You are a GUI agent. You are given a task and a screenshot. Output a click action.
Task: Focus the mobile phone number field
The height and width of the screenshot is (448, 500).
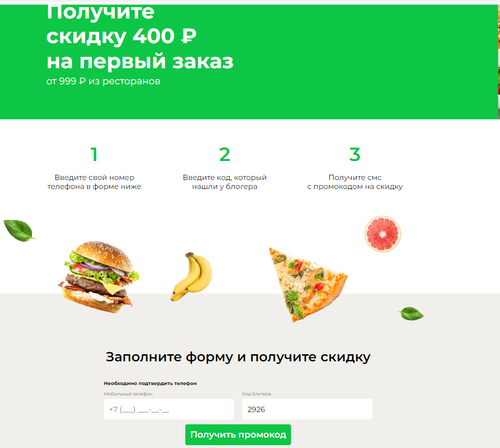pyautogui.click(x=169, y=409)
